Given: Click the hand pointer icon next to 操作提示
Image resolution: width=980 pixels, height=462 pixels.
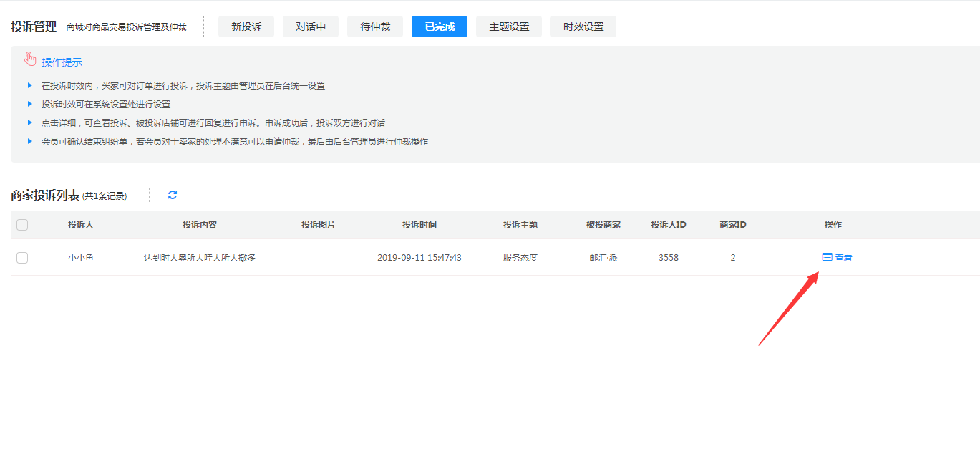Looking at the screenshot, I should 30,59.
